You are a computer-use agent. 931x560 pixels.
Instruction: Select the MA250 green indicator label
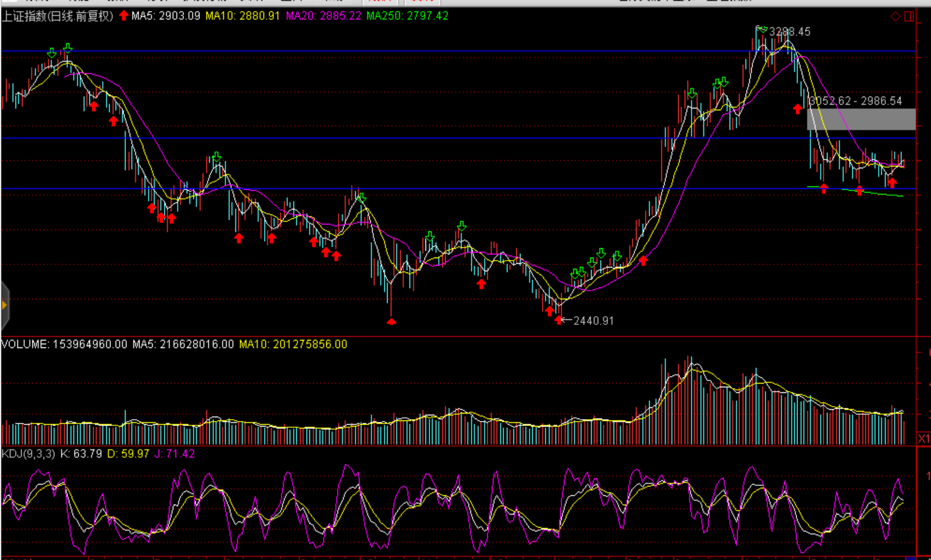click(x=407, y=16)
